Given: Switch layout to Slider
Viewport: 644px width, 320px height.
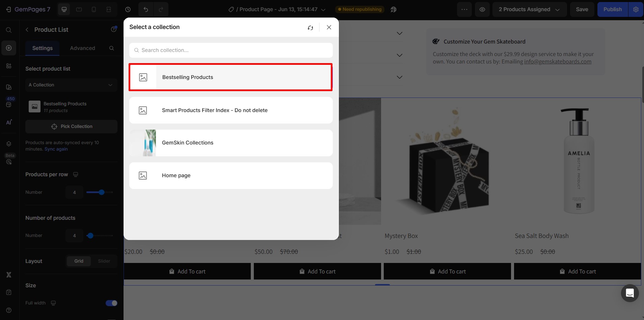Looking at the screenshot, I should [x=104, y=261].
